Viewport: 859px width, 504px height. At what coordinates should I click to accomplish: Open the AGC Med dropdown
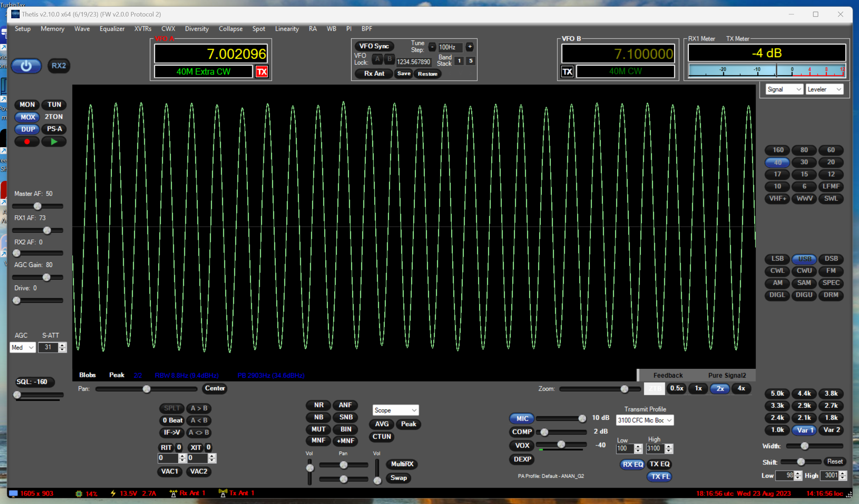(x=22, y=347)
